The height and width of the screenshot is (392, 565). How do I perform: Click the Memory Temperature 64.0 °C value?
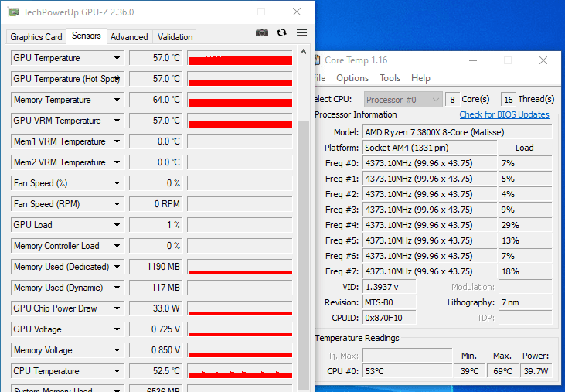point(156,100)
